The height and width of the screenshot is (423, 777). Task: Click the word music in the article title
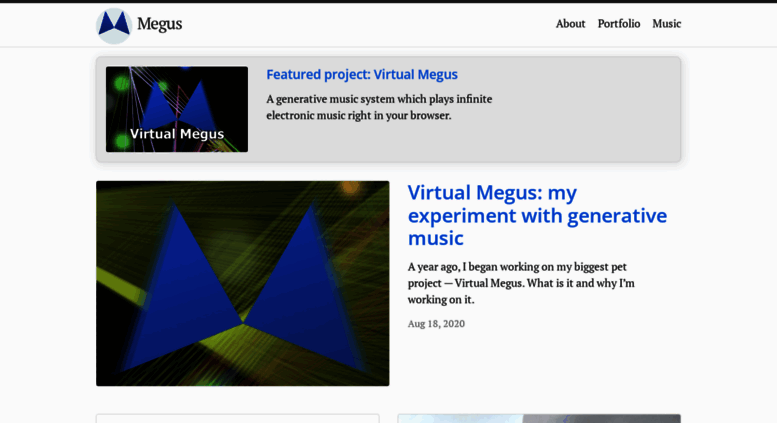pyautogui.click(x=436, y=239)
